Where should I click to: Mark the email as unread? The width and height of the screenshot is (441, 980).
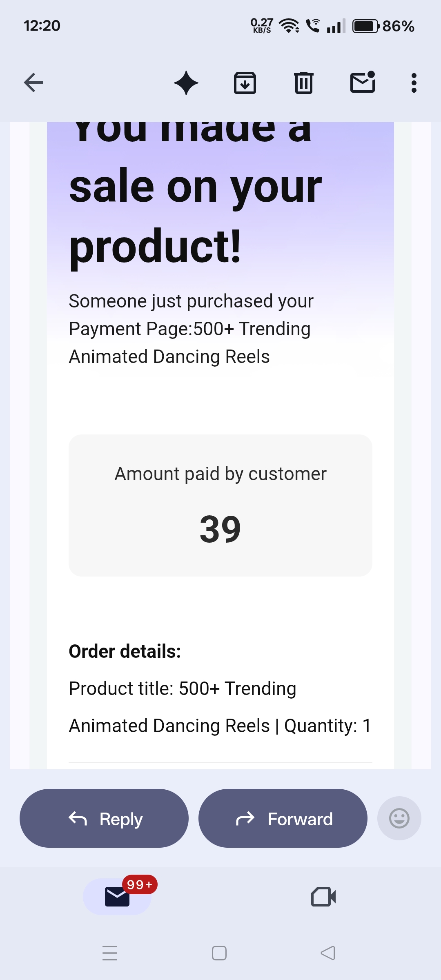[363, 83]
